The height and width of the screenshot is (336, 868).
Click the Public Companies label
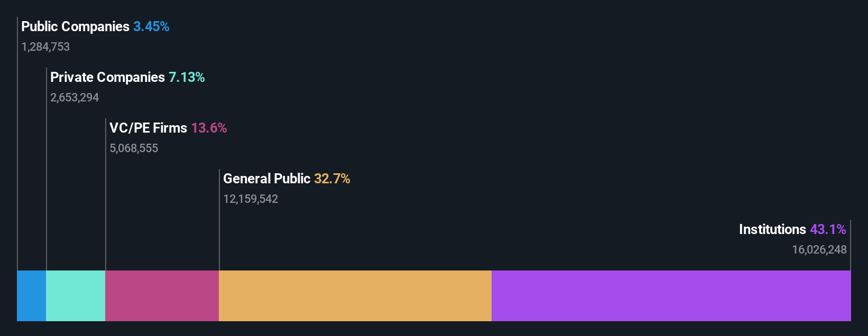click(75, 26)
